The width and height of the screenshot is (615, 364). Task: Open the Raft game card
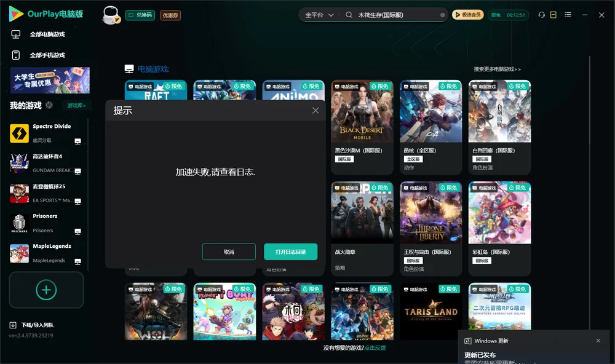coord(156,90)
